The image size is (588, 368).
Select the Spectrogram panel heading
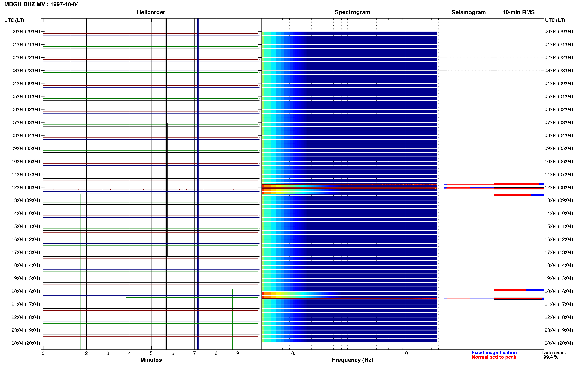coord(352,12)
